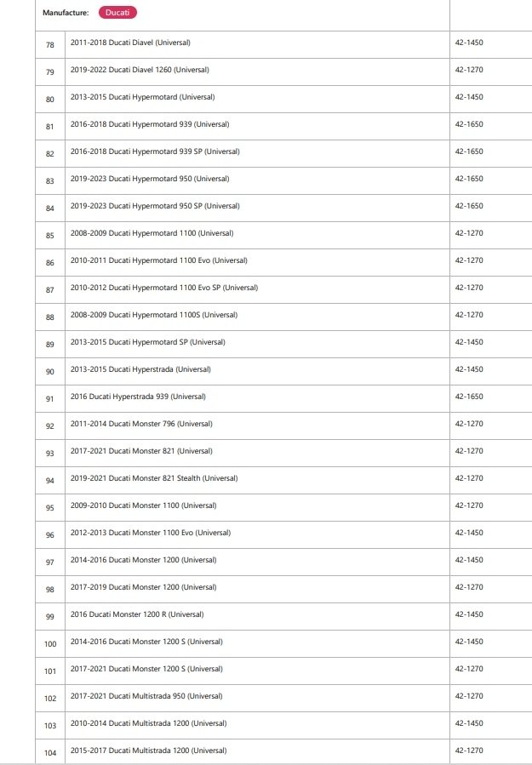This screenshot has height=765, width=532.
Task: Click the 2015-2017 Ducati Multistrada 1200 row
Action: click(148, 751)
